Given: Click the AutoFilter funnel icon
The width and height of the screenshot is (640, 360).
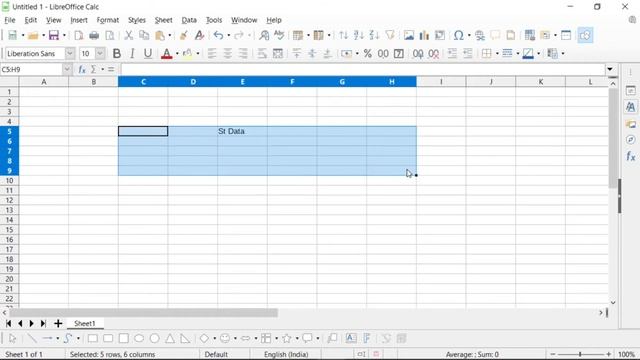Looking at the screenshot, I should click(x=390, y=35).
